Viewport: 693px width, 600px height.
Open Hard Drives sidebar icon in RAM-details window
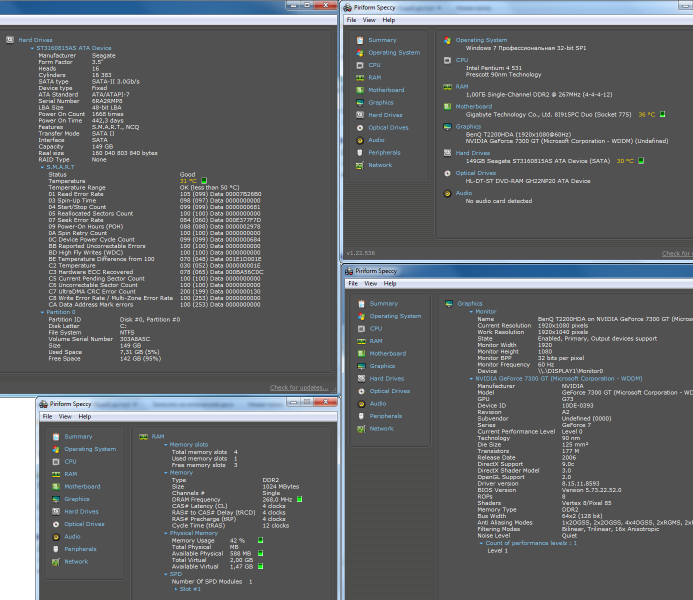coord(56,512)
